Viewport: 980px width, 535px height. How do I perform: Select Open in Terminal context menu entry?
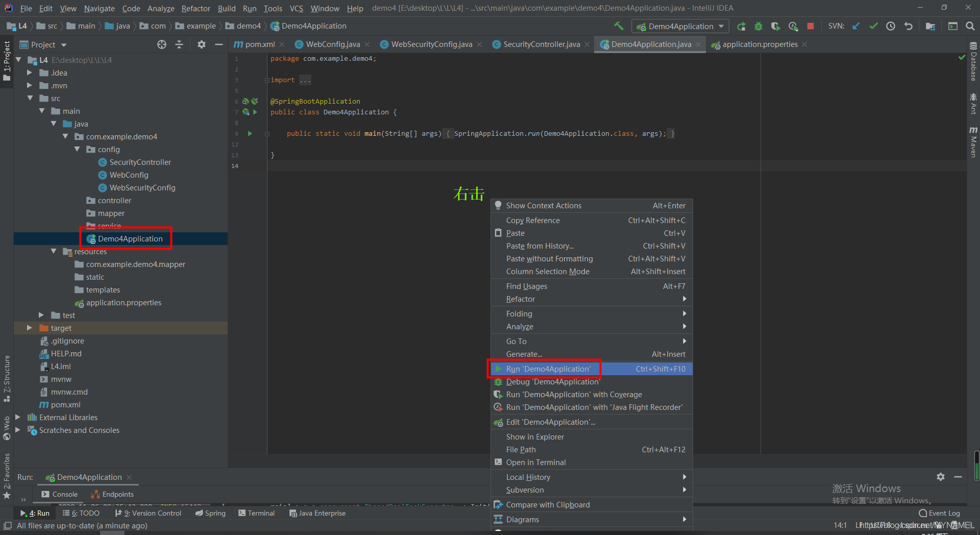[x=592, y=463]
